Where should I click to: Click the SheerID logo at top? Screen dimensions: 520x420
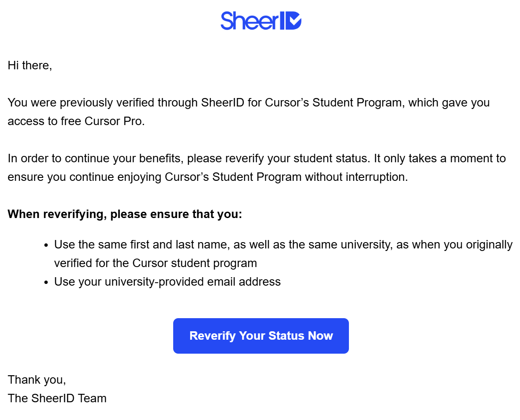coord(261,21)
